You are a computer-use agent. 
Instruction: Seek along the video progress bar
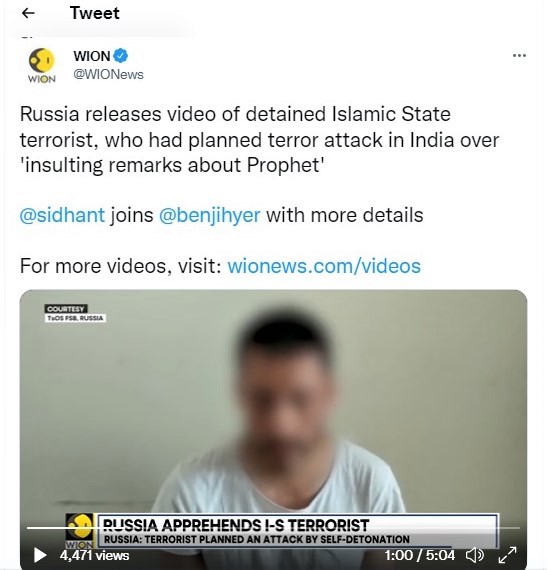[x=273, y=527]
